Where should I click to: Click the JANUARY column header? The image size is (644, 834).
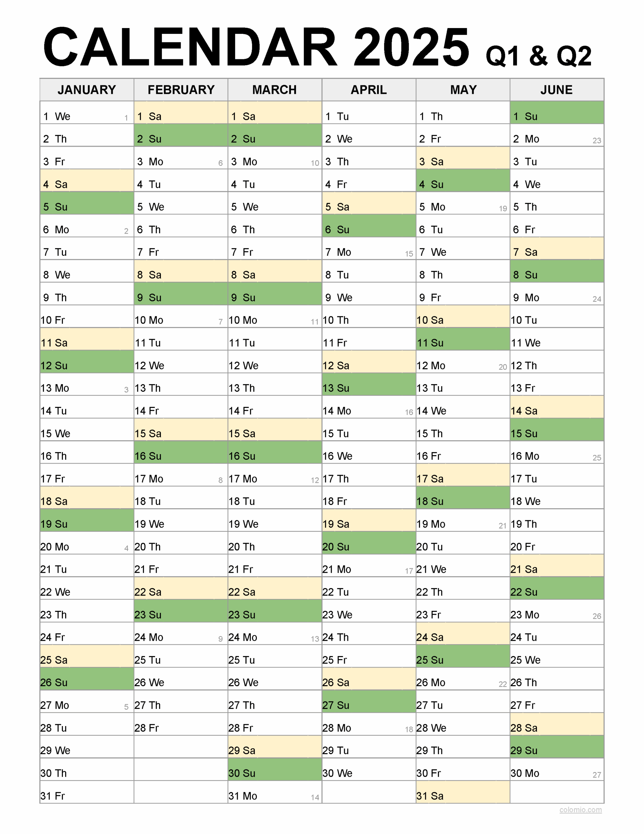point(87,90)
